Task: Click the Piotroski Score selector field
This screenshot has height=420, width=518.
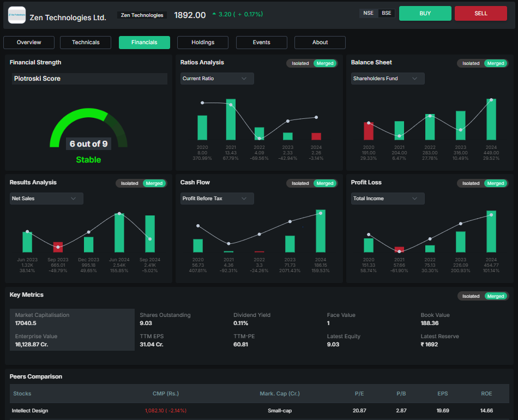Action: [89, 79]
